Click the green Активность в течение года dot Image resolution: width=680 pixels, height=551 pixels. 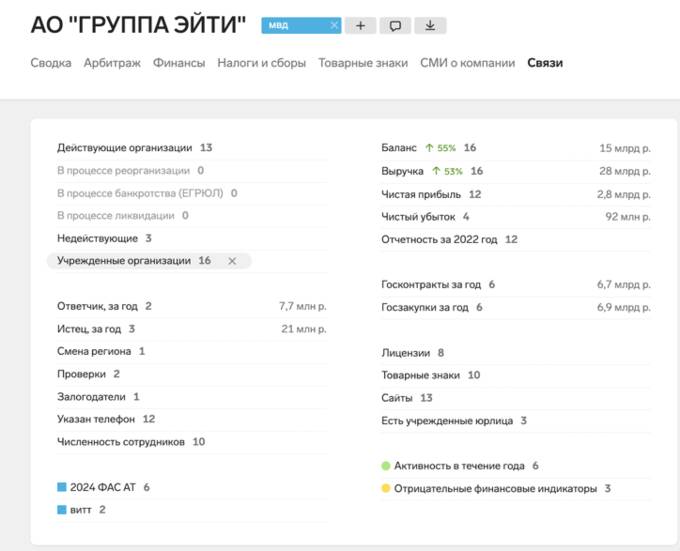coord(386,466)
